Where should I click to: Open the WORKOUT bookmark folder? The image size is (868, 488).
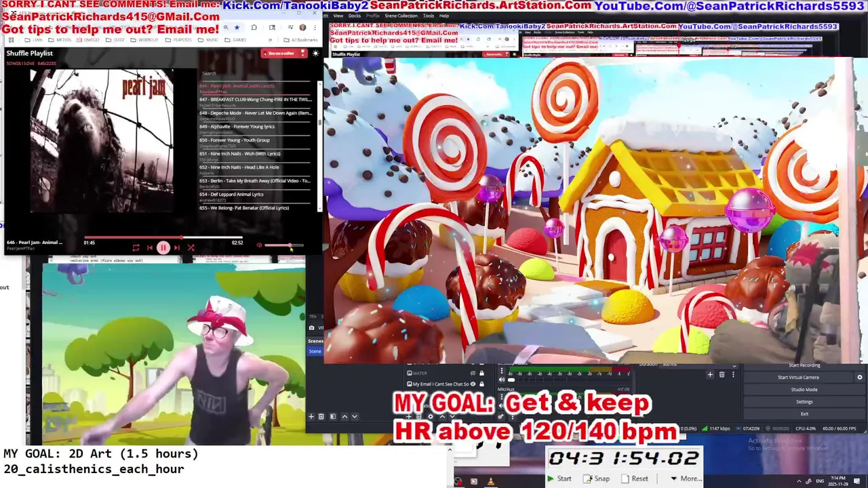click(144, 40)
